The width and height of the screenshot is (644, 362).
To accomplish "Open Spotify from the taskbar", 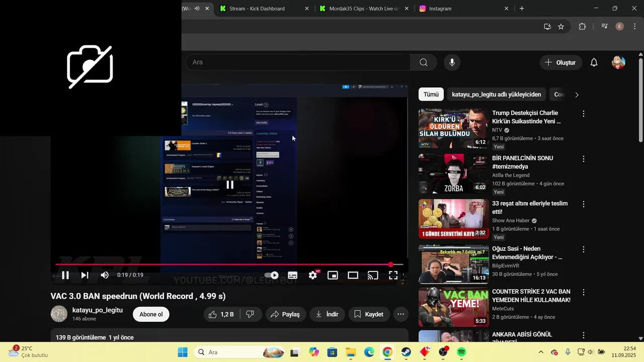I will pyautogui.click(x=461, y=352).
